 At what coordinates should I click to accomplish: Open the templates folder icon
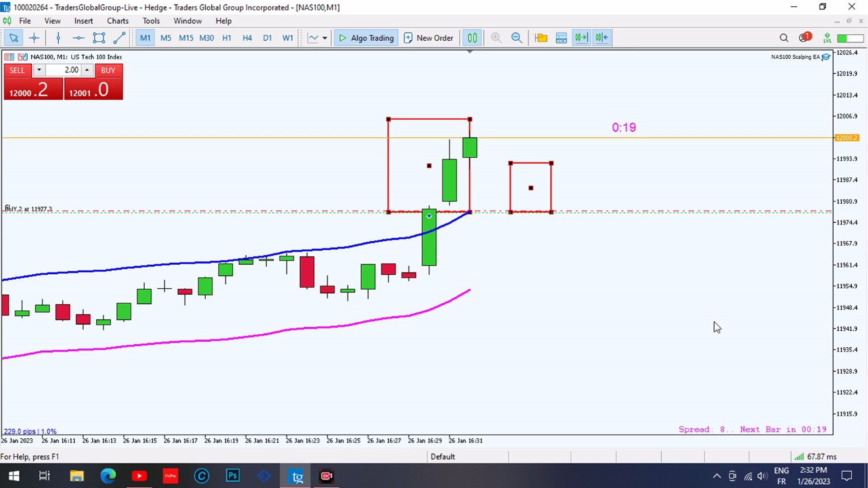tap(541, 38)
